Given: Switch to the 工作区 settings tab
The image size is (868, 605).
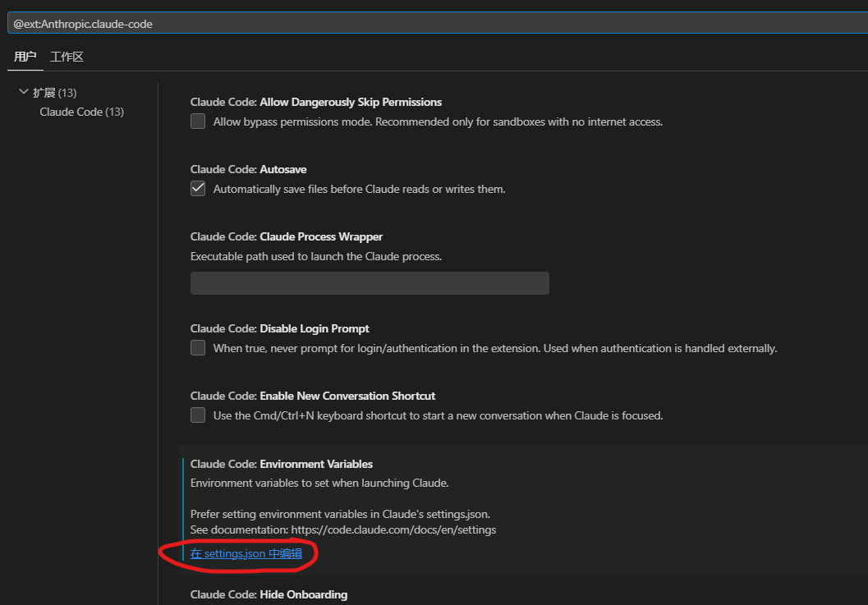Looking at the screenshot, I should (x=67, y=57).
